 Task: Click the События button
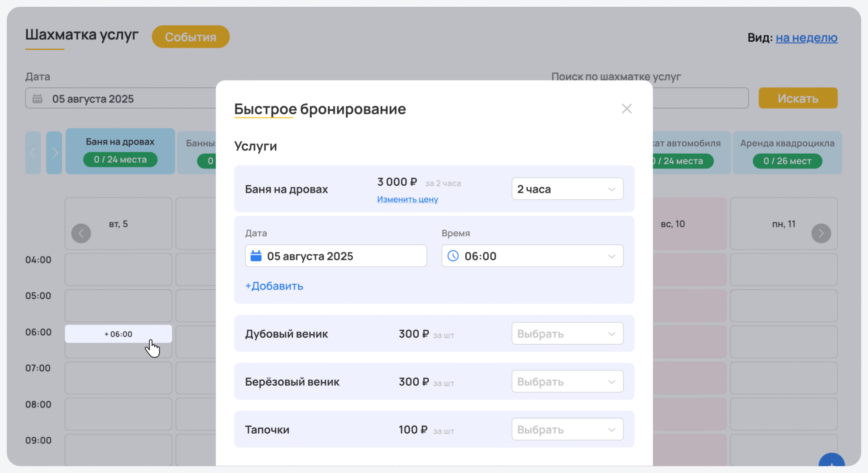coord(190,37)
